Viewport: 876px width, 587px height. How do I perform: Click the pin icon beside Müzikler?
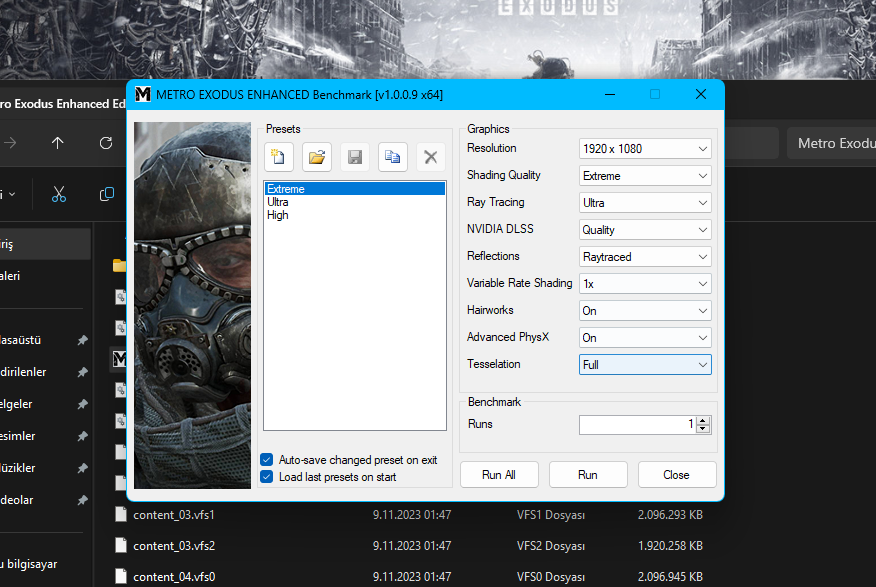coord(83,468)
